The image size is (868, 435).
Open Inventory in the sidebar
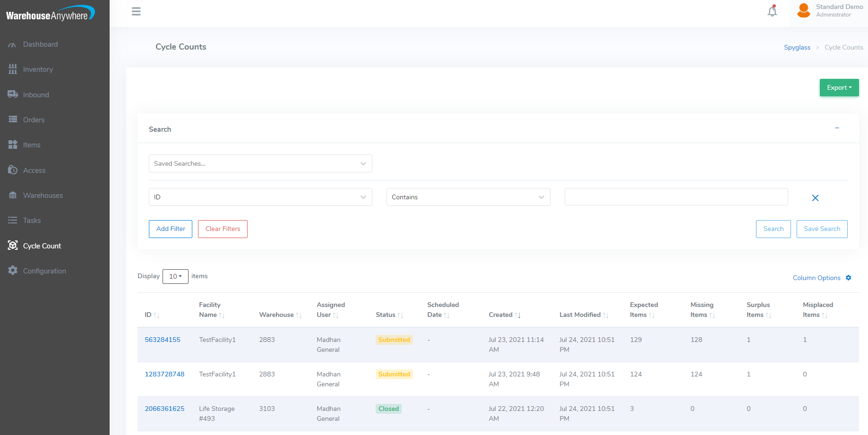tap(38, 69)
